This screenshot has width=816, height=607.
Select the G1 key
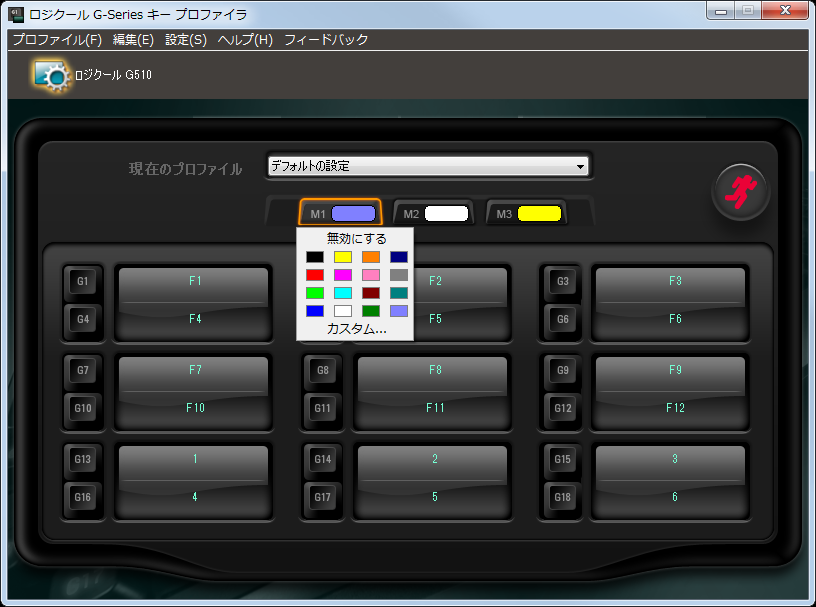tap(83, 282)
